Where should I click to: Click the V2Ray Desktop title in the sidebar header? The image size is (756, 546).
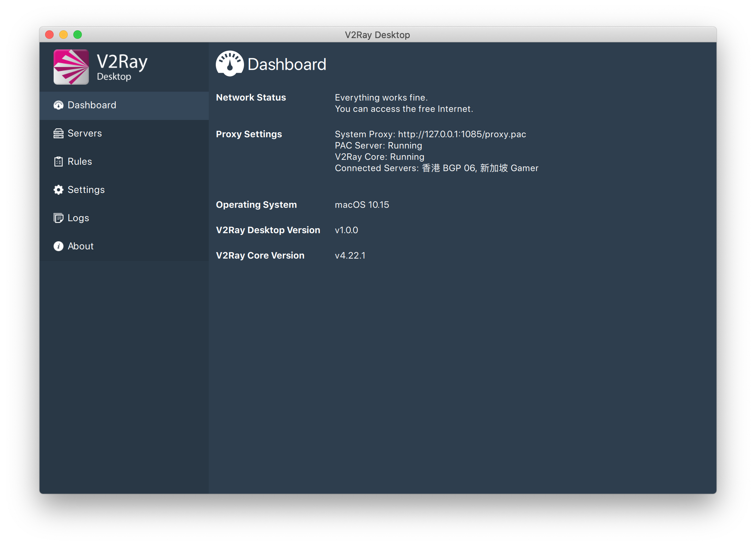(x=122, y=67)
